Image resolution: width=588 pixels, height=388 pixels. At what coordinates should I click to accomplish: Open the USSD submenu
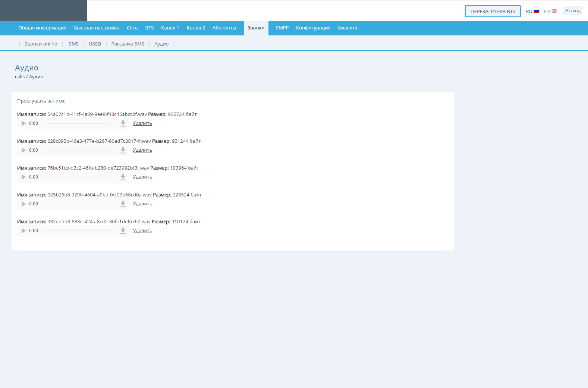[x=95, y=44]
